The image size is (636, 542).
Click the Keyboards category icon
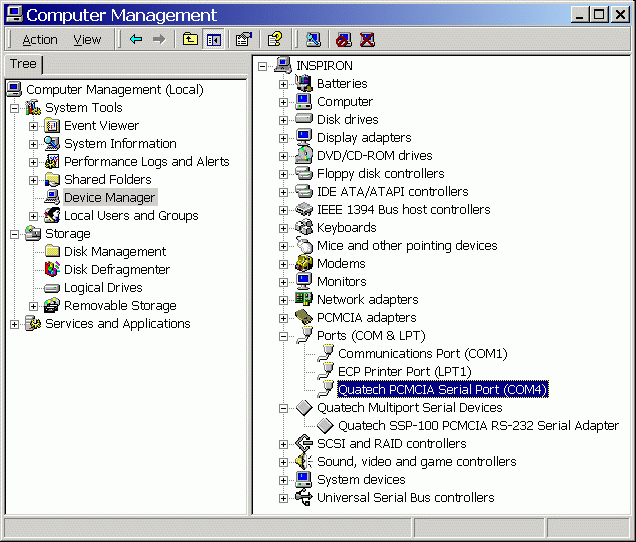coord(304,227)
